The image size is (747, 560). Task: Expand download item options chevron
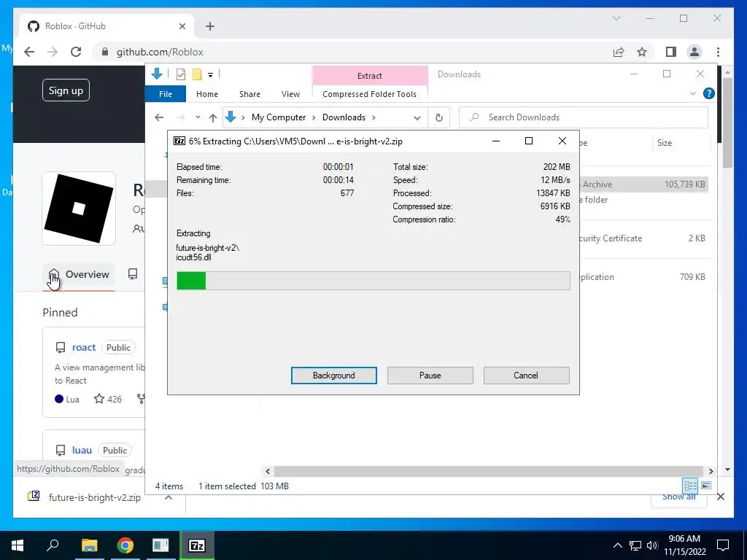169,497
